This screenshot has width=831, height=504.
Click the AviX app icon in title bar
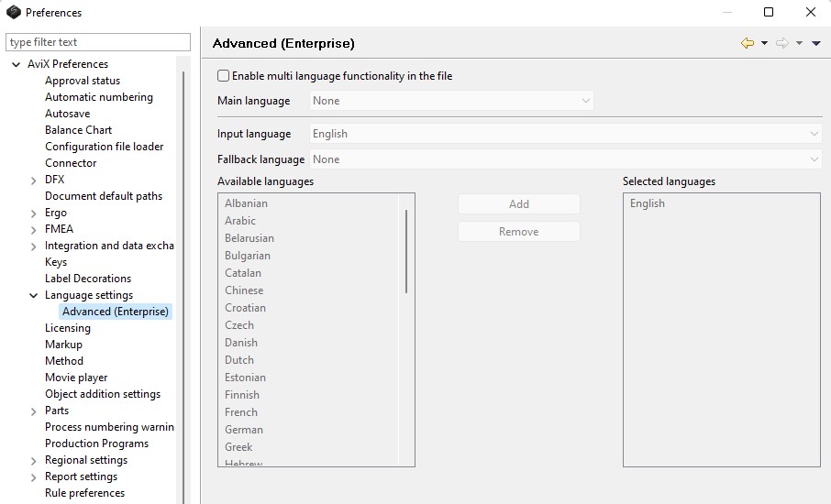(13, 12)
